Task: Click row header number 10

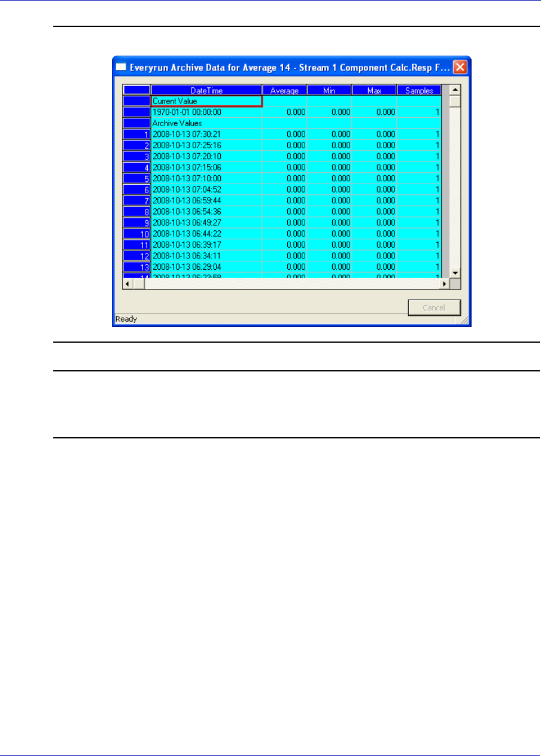Action: pyautogui.click(x=137, y=234)
